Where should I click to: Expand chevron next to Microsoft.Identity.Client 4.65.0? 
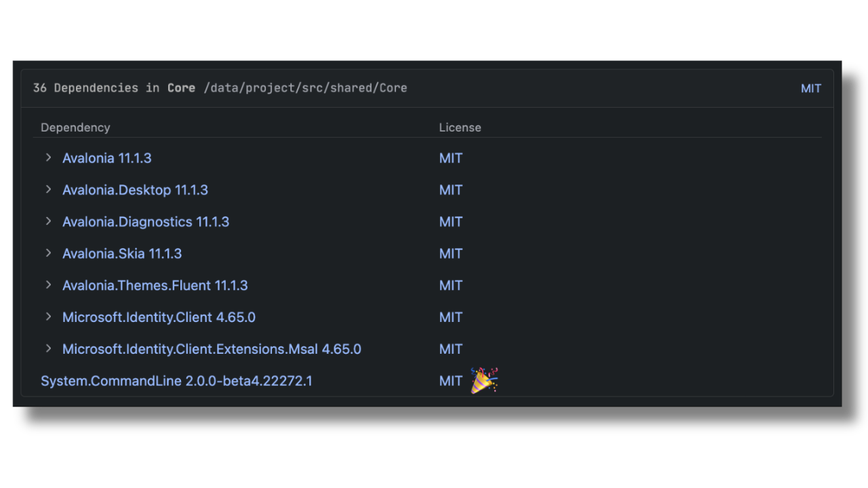tap(48, 317)
